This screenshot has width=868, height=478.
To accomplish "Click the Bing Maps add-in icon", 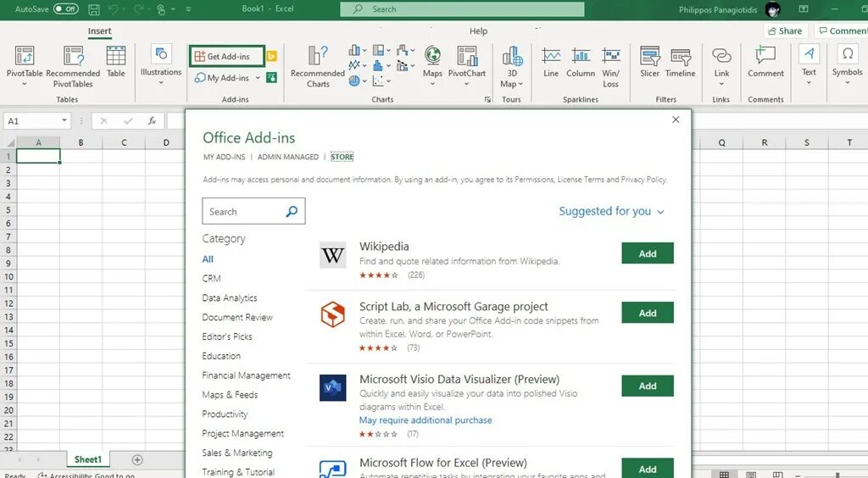I will [272, 57].
